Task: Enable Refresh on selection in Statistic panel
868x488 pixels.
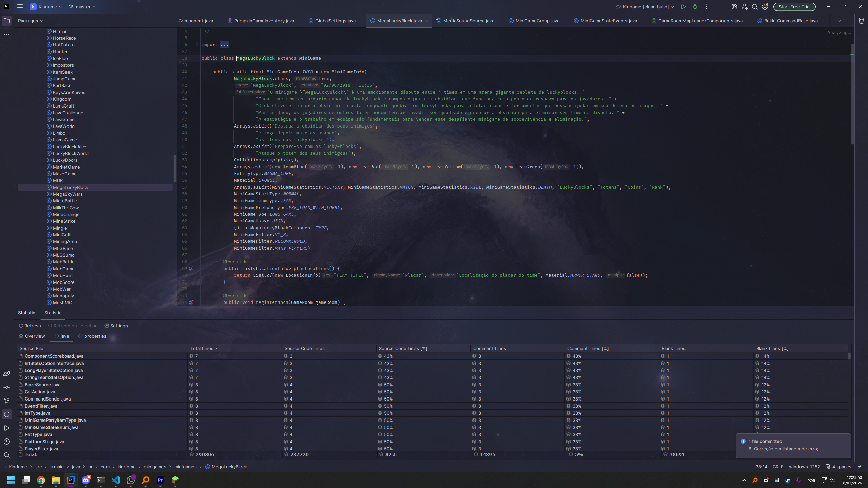Action: point(73,326)
